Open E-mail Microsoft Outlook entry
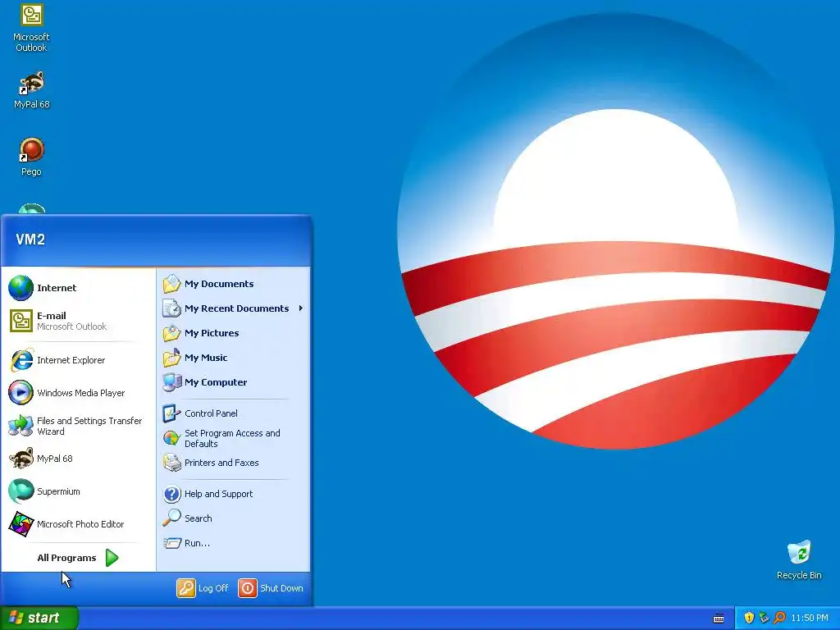 coord(78,321)
